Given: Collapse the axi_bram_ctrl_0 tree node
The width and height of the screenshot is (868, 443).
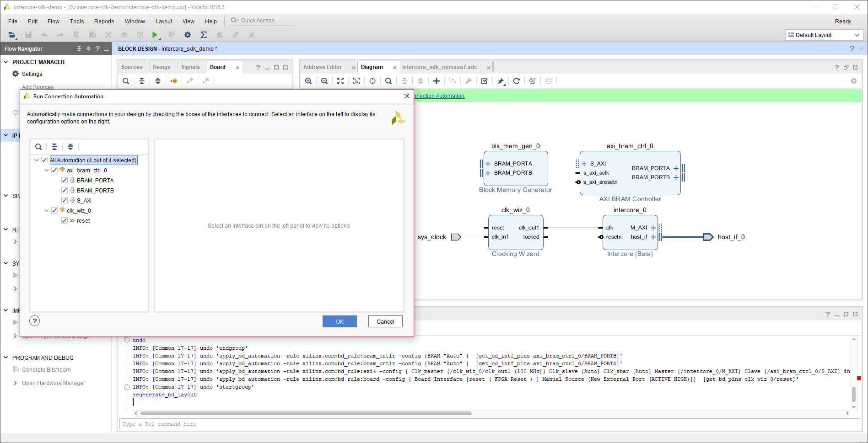Looking at the screenshot, I should [47, 170].
